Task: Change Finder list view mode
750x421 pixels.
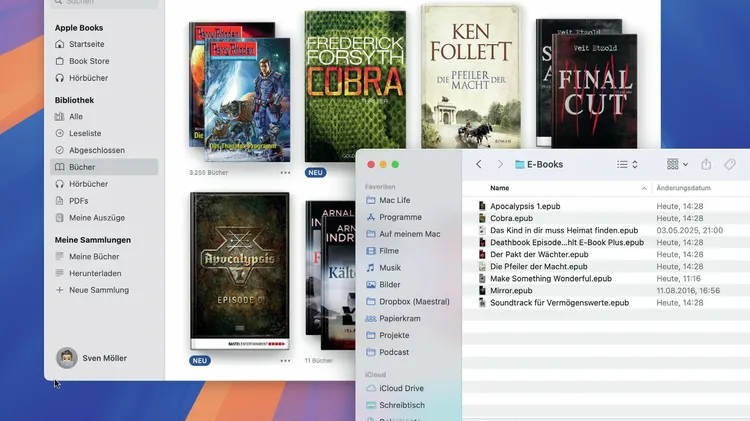Action: click(x=627, y=165)
